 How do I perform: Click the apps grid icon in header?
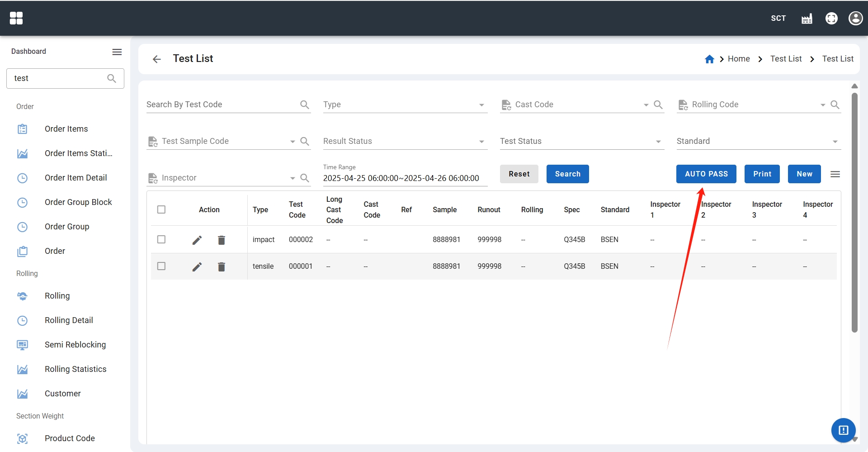click(x=16, y=18)
